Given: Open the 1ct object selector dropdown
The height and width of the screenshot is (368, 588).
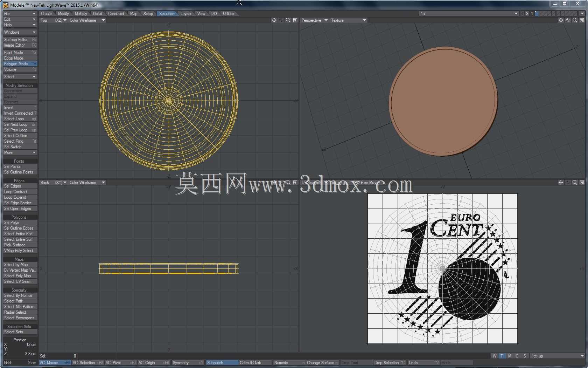Looking at the screenshot, I should point(469,14).
